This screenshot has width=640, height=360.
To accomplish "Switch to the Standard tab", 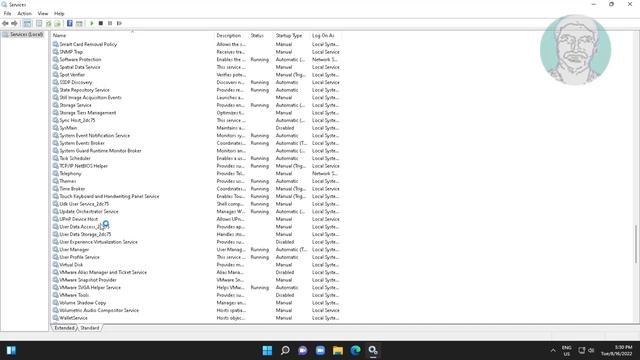I will 90,328.
